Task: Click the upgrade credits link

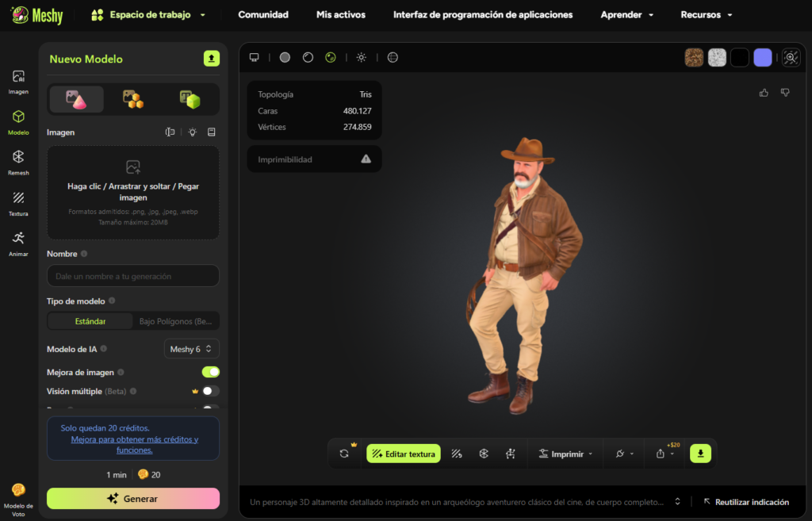Action: (x=134, y=444)
